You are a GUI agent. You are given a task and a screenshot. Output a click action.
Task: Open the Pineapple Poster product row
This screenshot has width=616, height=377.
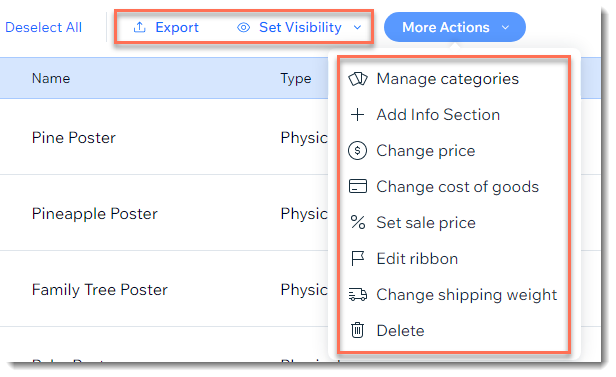point(164,214)
